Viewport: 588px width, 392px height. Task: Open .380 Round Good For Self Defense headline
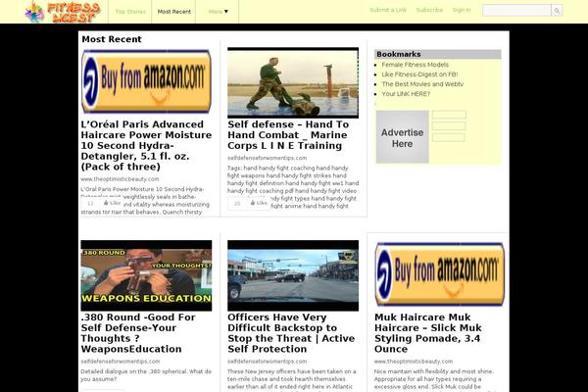click(138, 333)
